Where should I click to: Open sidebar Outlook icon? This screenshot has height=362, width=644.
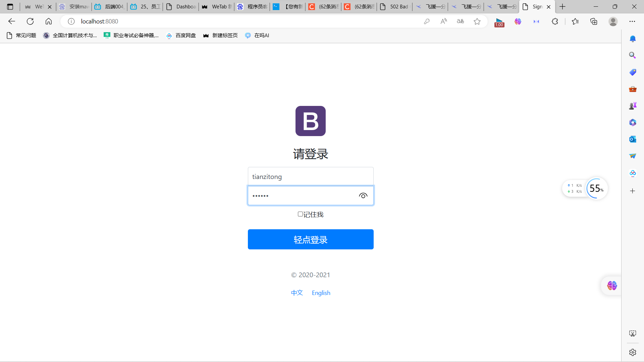pos(633,139)
